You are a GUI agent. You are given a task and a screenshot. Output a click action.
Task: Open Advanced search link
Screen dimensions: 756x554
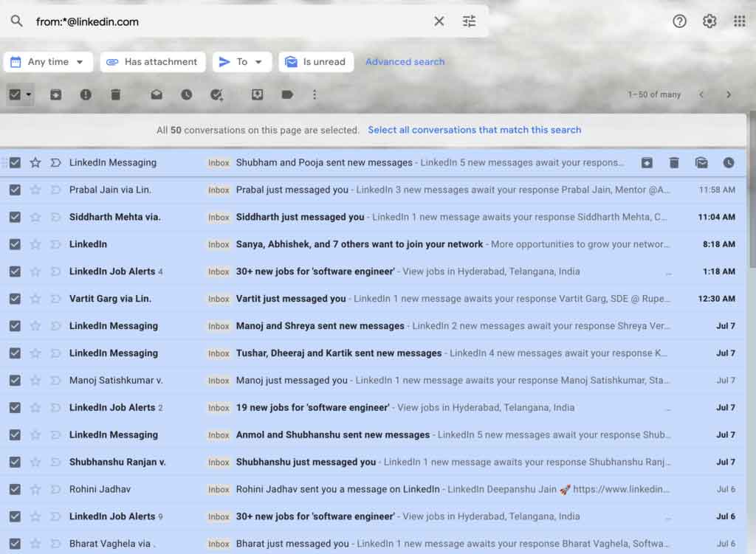[405, 62]
